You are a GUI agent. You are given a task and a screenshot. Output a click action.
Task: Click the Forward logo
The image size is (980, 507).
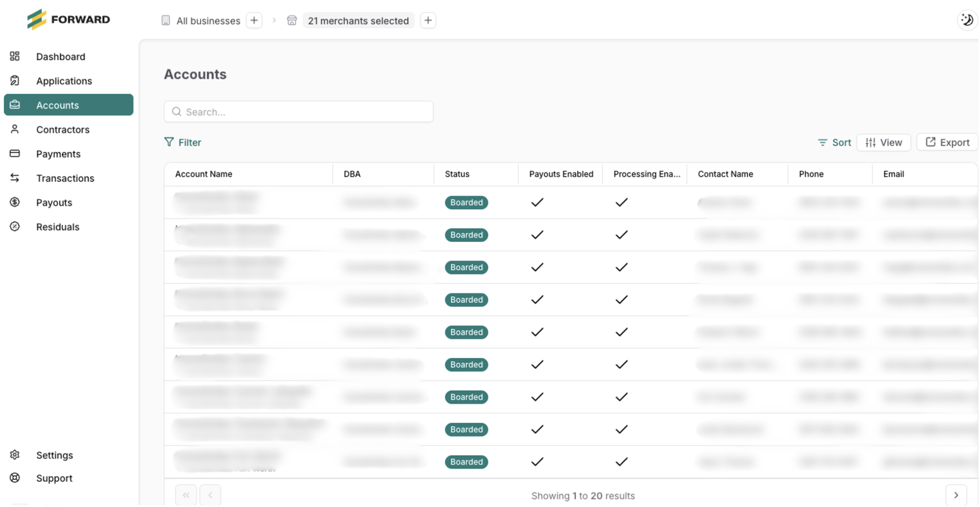click(x=68, y=20)
